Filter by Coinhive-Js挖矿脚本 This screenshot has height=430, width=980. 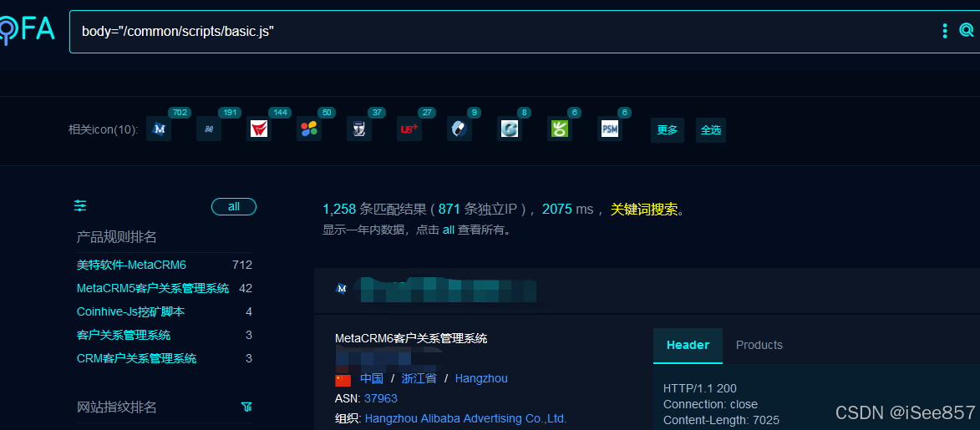tap(130, 311)
